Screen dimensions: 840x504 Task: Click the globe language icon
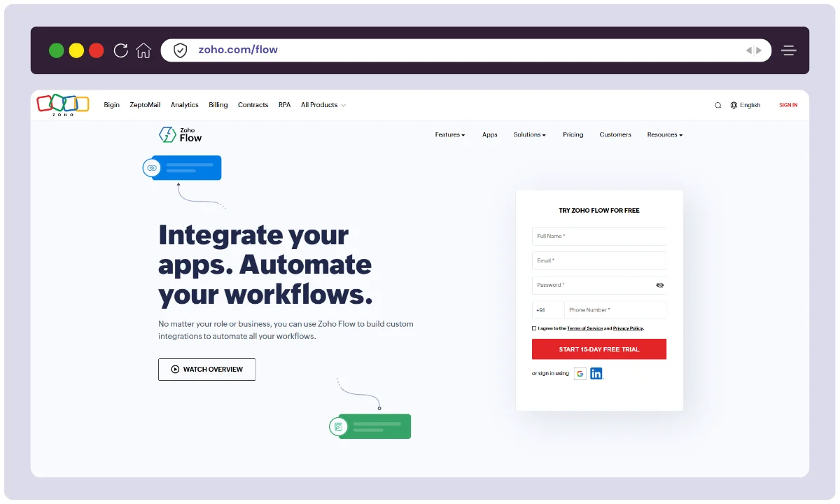coord(734,105)
